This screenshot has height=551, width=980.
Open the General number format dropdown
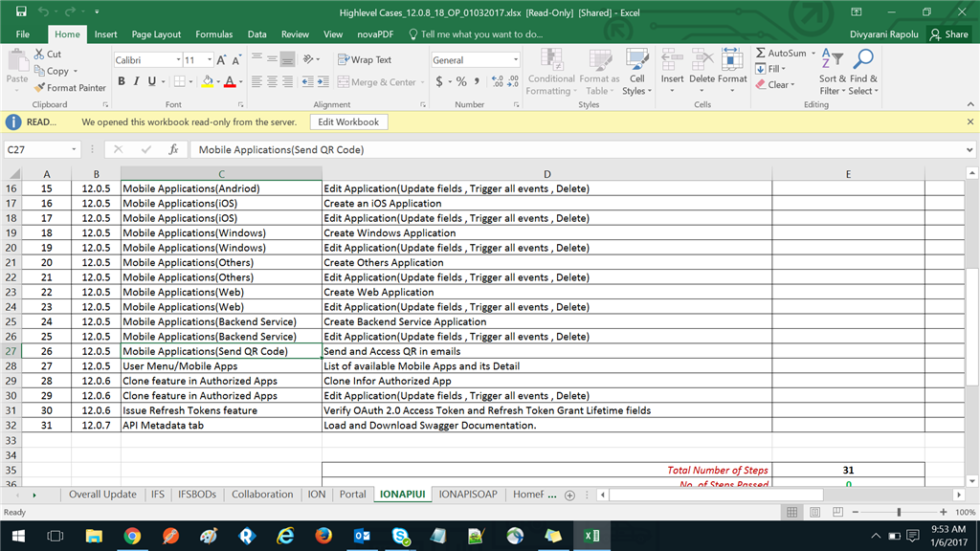515,60
